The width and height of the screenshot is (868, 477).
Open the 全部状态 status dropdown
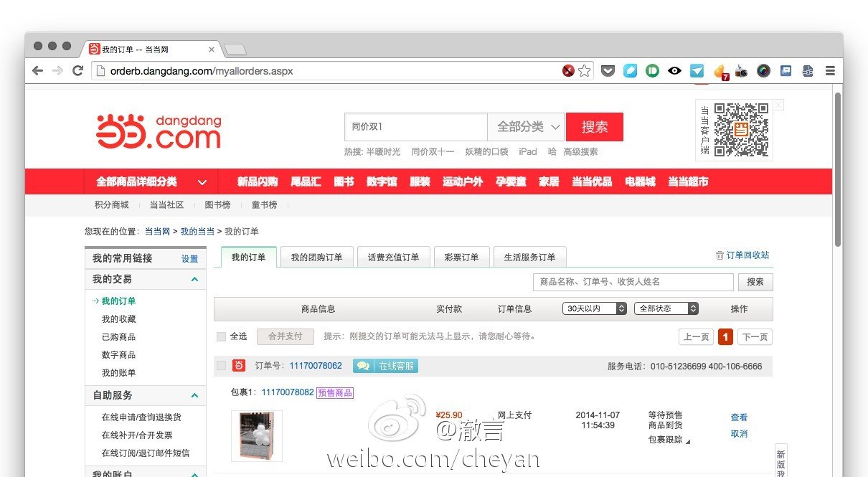coord(666,308)
